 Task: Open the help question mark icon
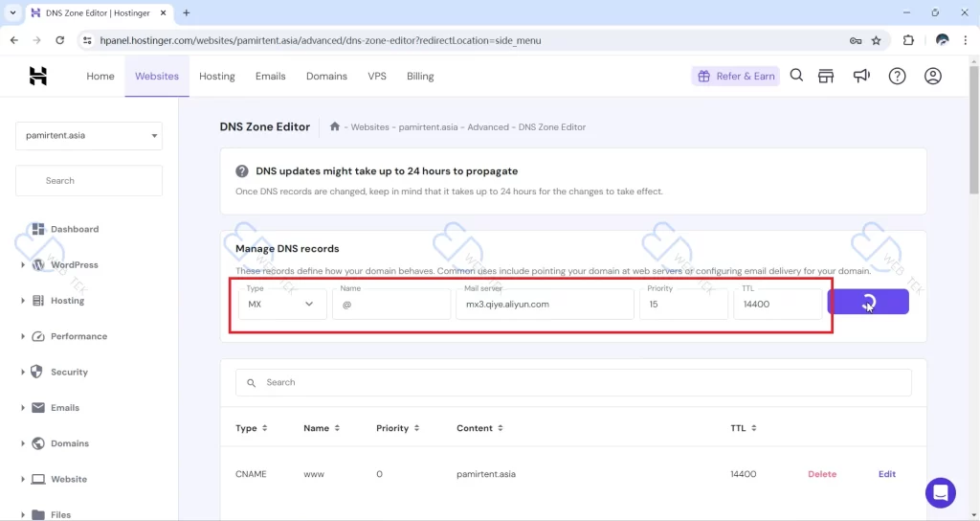tap(897, 77)
